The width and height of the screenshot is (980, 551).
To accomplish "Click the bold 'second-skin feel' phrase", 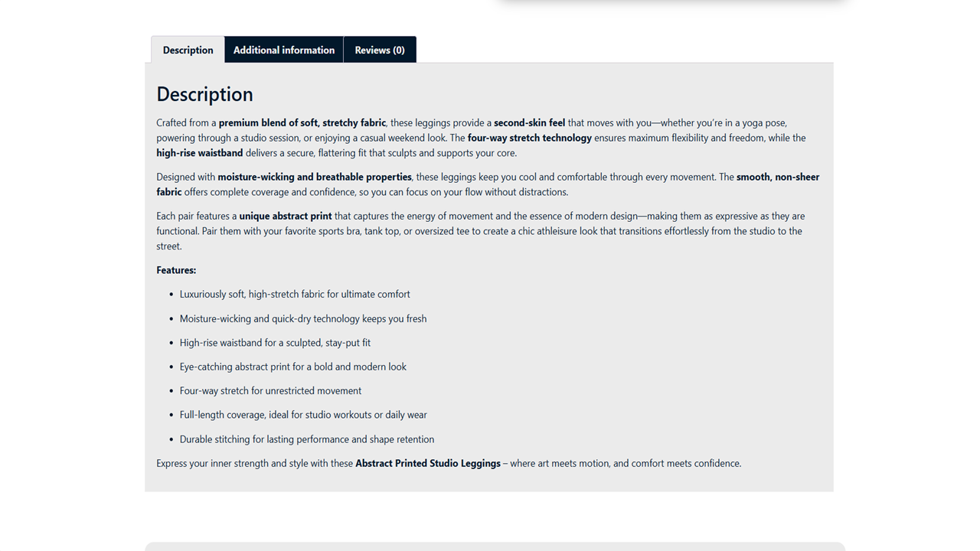I will 529,122.
